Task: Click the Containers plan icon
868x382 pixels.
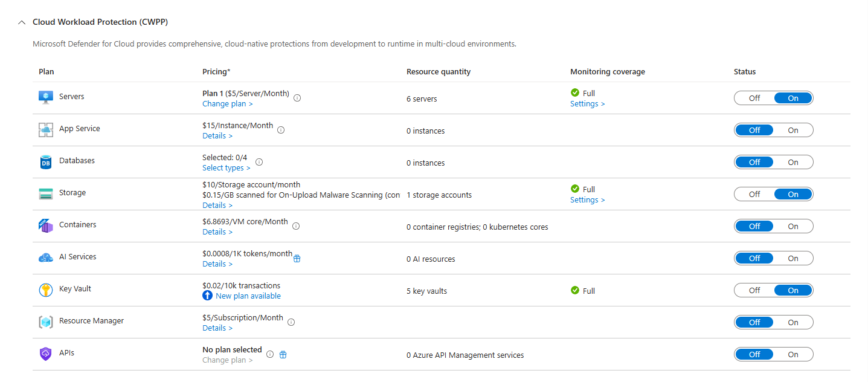Action: pyautogui.click(x=46, y=226)
